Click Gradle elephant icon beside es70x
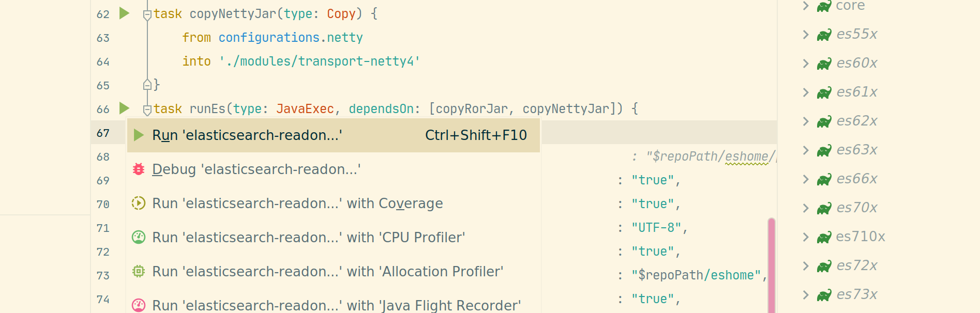 click(824, 209)
